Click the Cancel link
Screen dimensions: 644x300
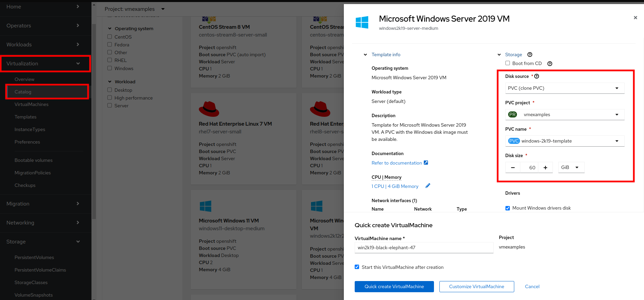coord(532,286)
